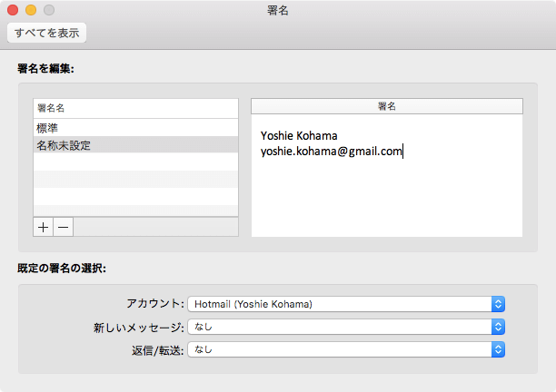556x392 pixels.
Task: Click the 署名 header above editor
Action: click(x=387, y=106)
